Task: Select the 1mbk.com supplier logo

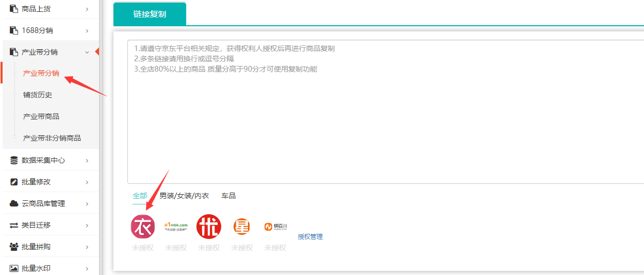Action: coord(176,227)
